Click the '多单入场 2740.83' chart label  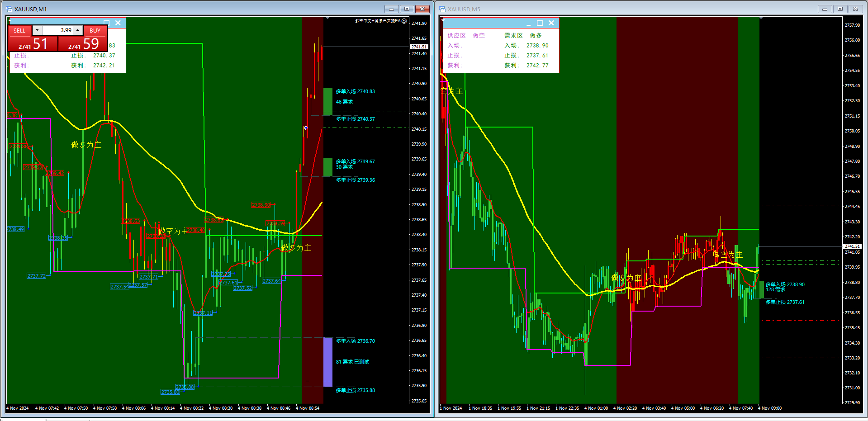coord(355,91)
